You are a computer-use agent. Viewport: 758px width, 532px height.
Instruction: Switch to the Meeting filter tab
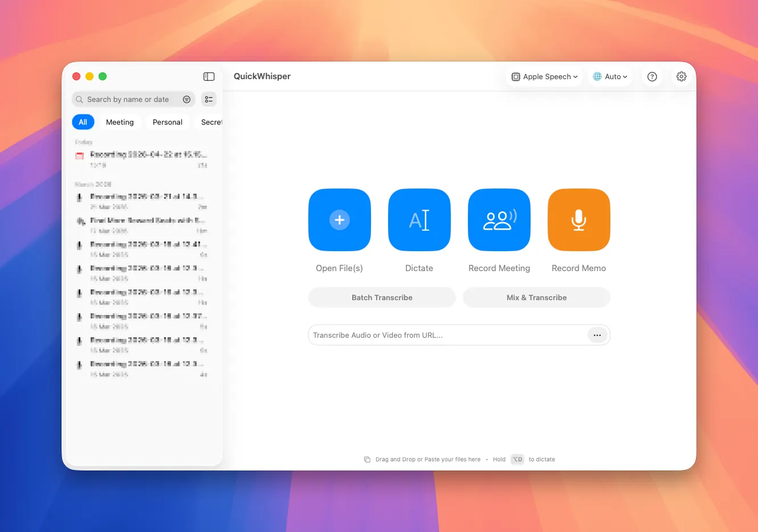coord(120,122)
